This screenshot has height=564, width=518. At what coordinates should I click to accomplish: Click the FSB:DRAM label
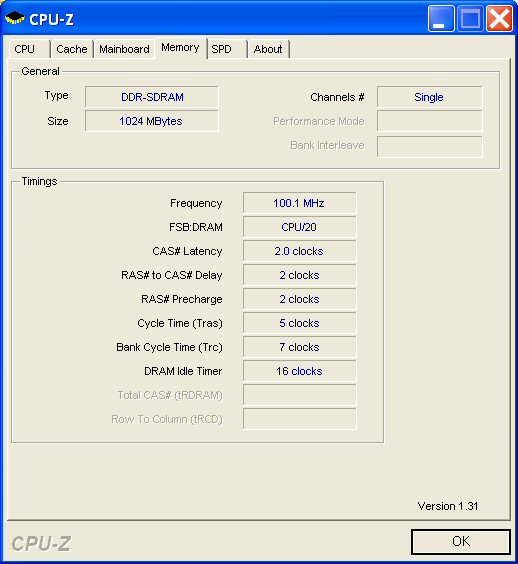click(x=196, y=227)
